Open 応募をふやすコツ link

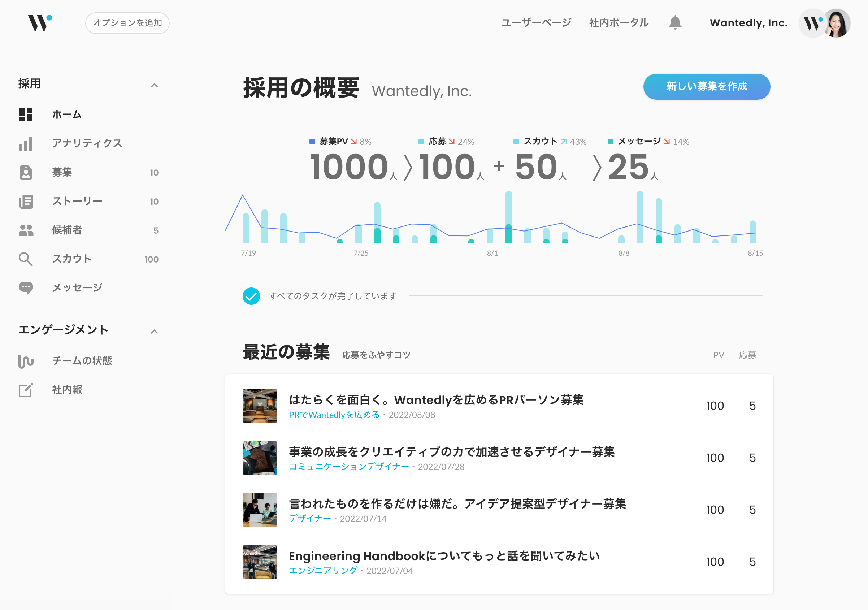[x=376, y=355]
